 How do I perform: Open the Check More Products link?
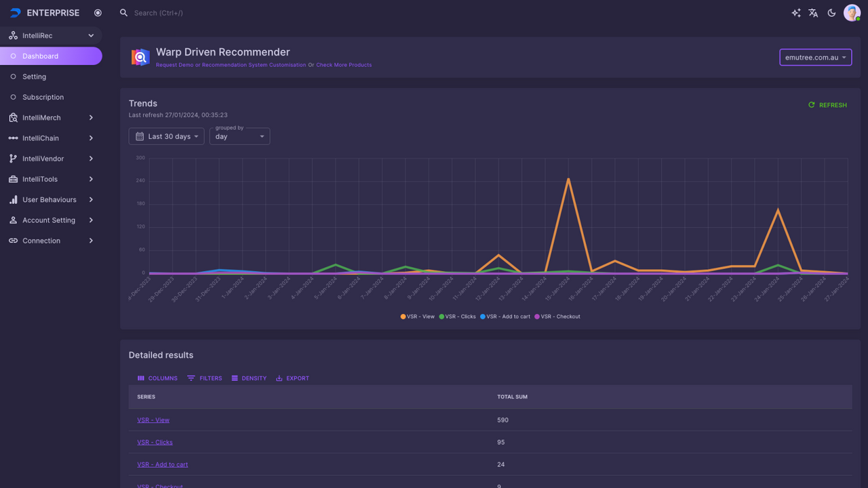[x=344, y=65]
